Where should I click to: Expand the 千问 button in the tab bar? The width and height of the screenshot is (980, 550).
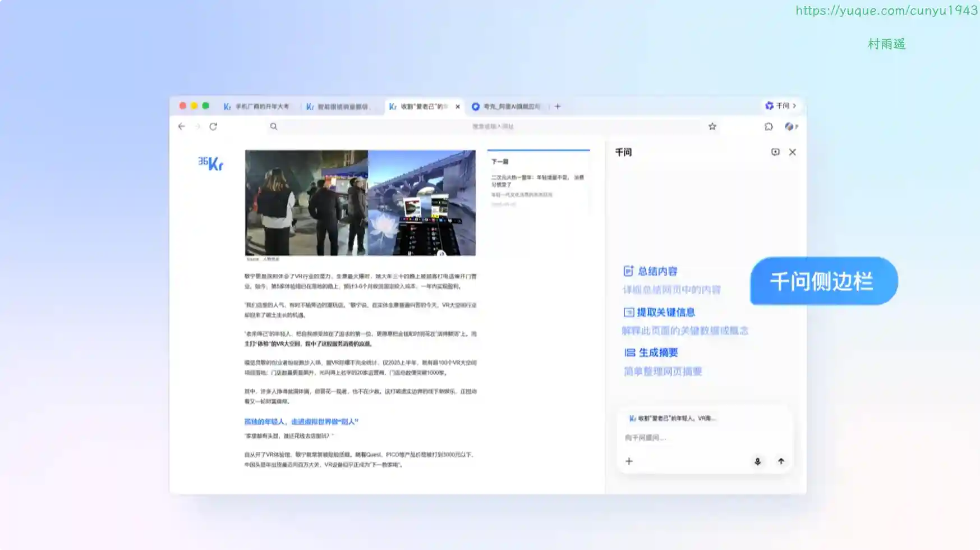click(x=781, y=106)
